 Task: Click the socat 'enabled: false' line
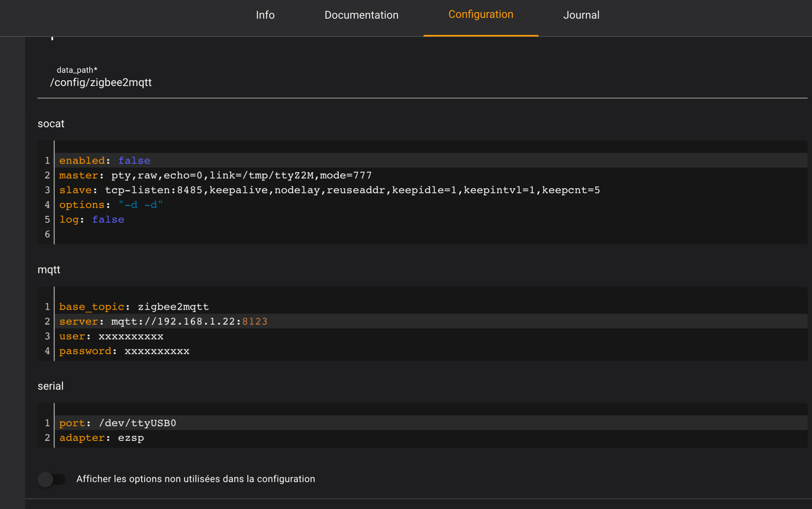point(105,161)
